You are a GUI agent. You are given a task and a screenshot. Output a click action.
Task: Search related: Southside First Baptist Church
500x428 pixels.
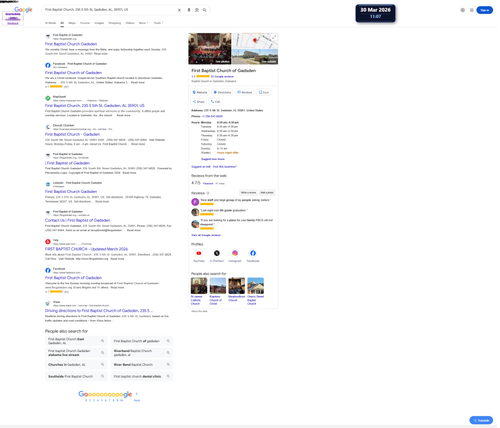tap(76, 376)
